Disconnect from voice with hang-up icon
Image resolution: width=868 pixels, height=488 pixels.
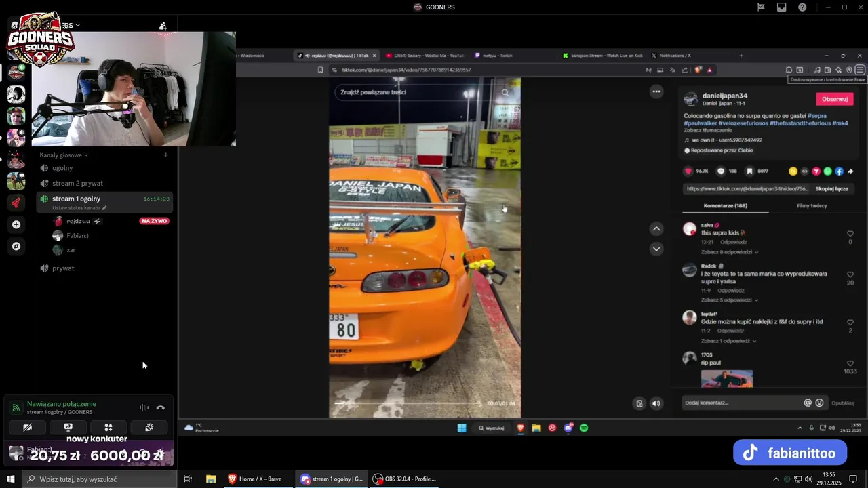161,407
